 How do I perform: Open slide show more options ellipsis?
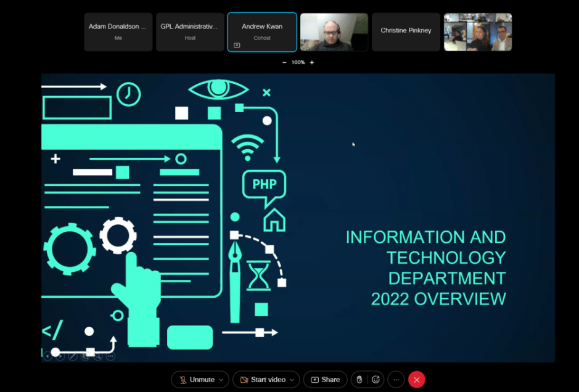[110, 356]
